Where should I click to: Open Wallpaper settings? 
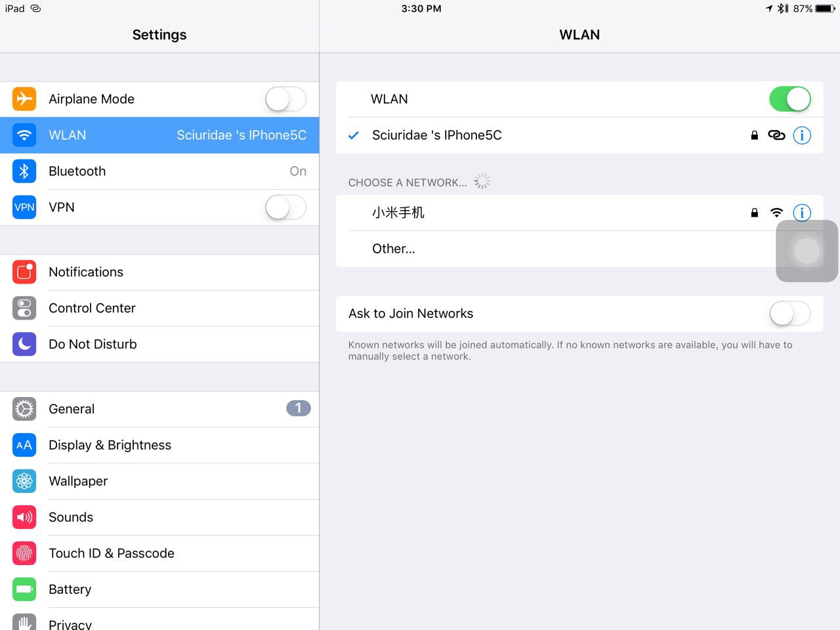pyautogui.click(x=159, y=481)
